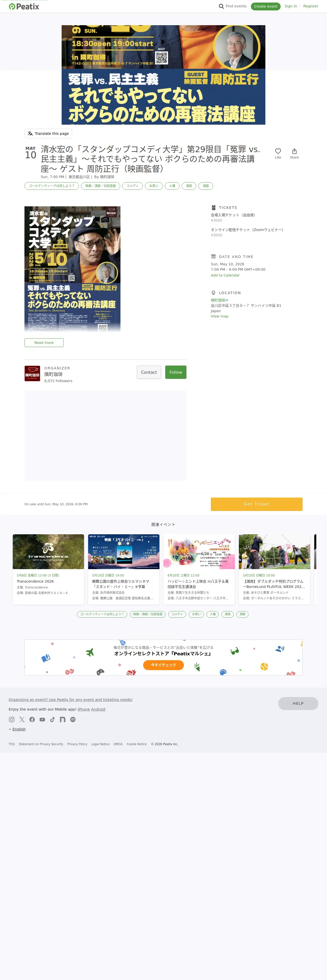Open the 隣町珈琲 venue link under Location
Image resolution: width=327 pixels, height=980 pixels.
pos(218,300)
